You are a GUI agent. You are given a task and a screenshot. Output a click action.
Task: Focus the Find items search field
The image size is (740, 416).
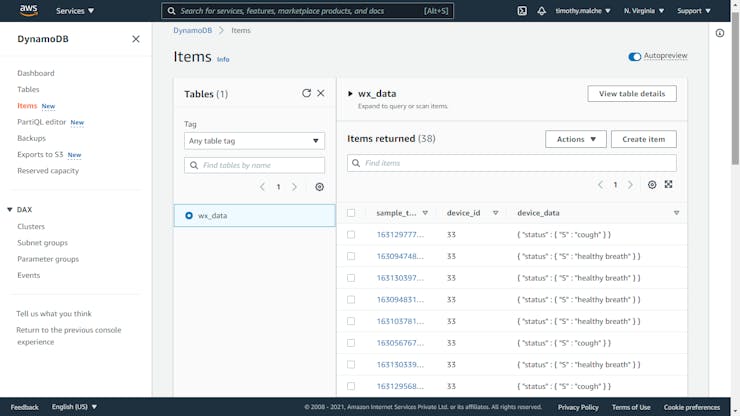[512, 163]
